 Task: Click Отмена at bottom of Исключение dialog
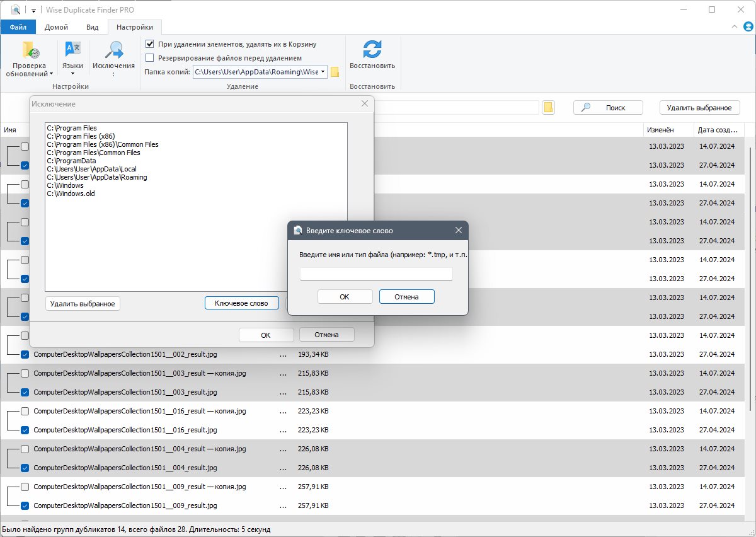tap(326, 335)
